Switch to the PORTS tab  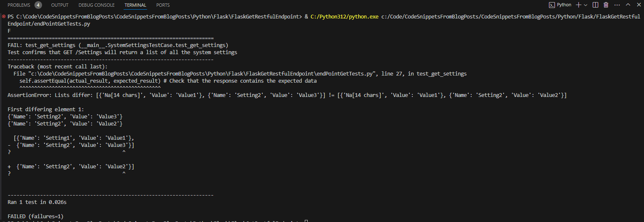coord(163,5)
